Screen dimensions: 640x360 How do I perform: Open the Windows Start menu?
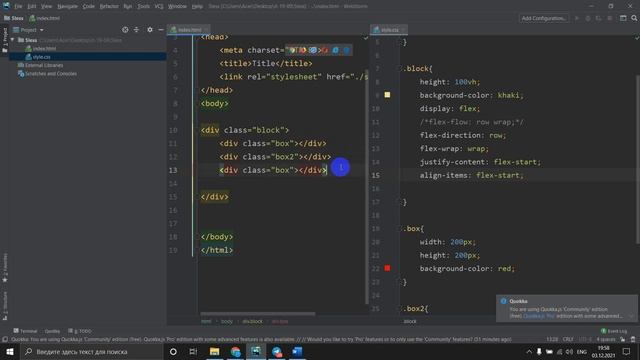click(10, 351)
